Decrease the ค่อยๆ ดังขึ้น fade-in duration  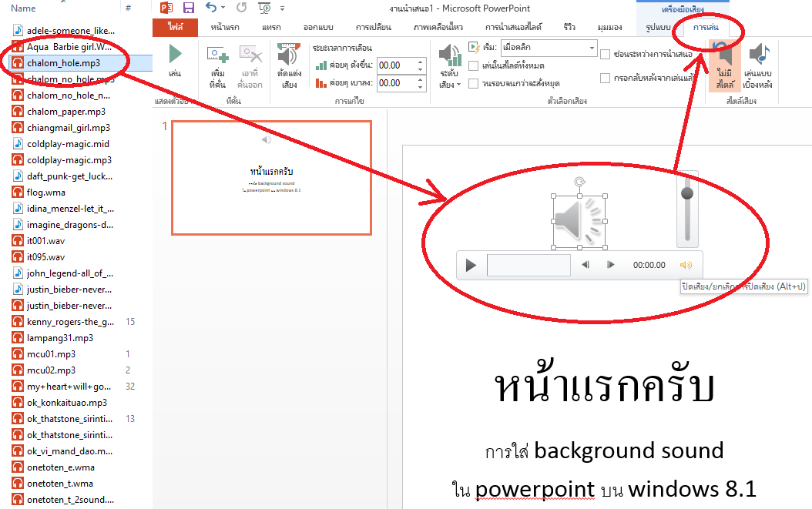(x=420, y=69)
